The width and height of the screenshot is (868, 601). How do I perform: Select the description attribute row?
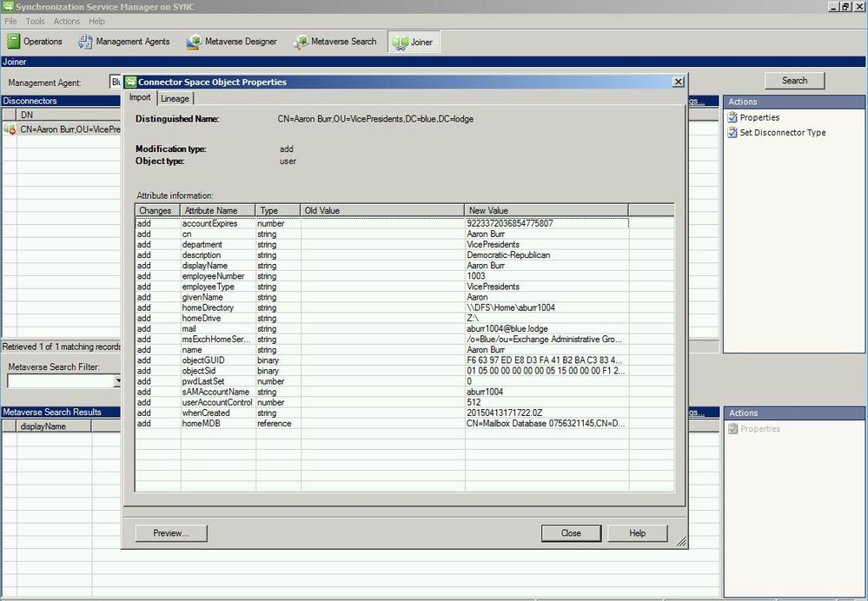[382, 255]
